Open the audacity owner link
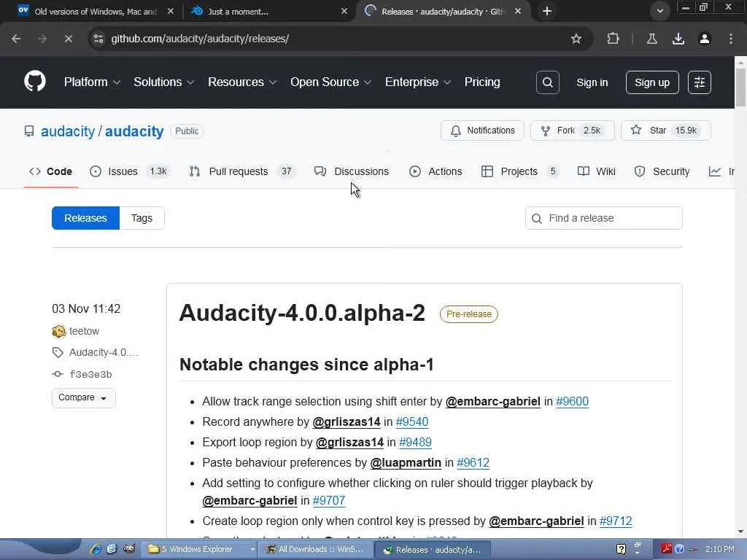The image size is (747, 560). click(x=68, y=131)
